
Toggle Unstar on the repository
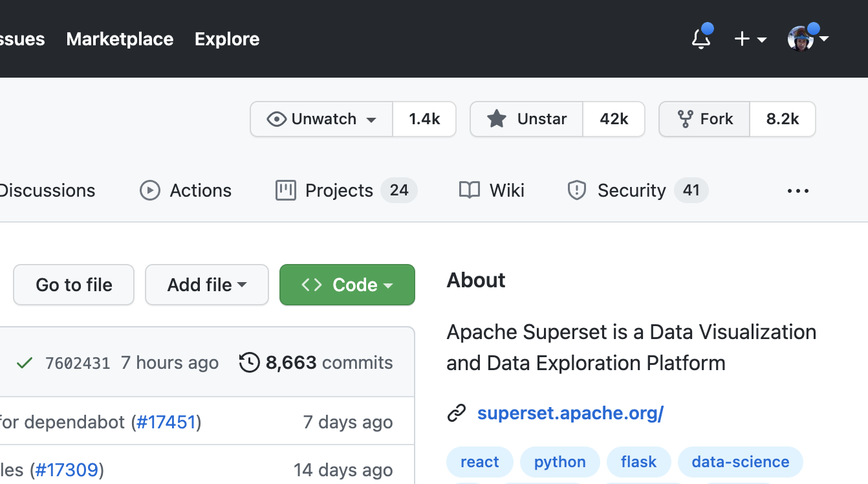point(526,119)
